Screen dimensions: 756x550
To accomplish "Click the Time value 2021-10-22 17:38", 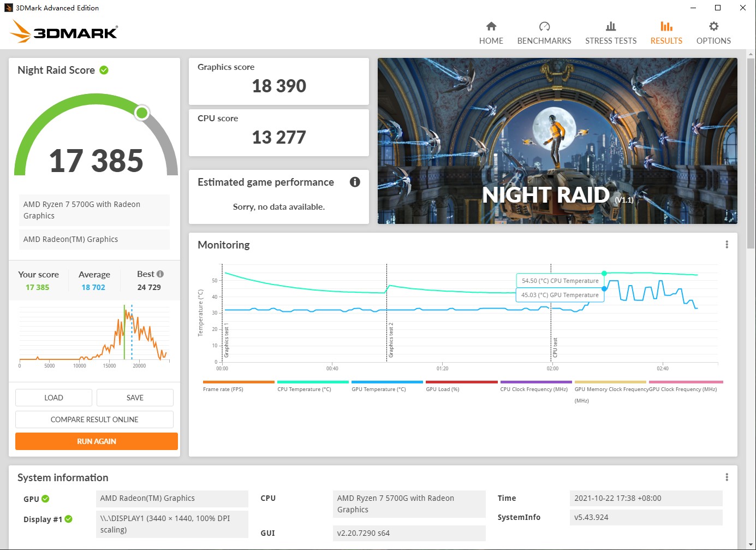I will point(646,498).
